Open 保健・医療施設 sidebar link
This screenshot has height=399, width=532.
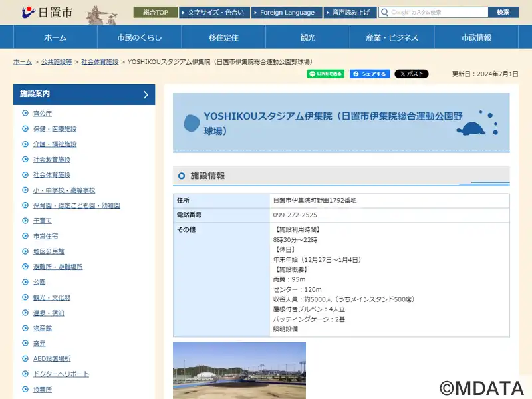pos(55,128)
